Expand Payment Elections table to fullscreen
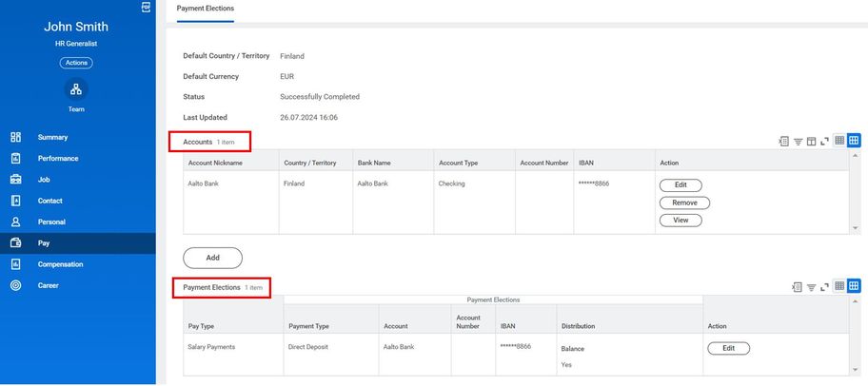The width and height of the screenshot is (868, 386). pos(824,286)
